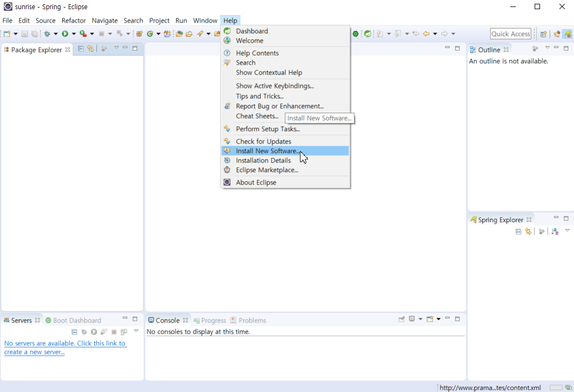Screen dimensions: 574x392
Task: Click the Forward navigation arrow icon
Action: [444, 33]
